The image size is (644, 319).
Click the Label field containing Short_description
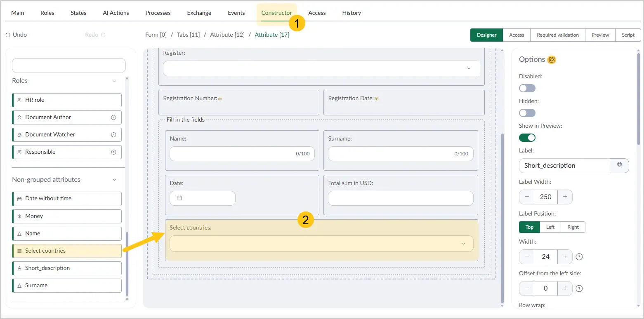pos(564,166)
